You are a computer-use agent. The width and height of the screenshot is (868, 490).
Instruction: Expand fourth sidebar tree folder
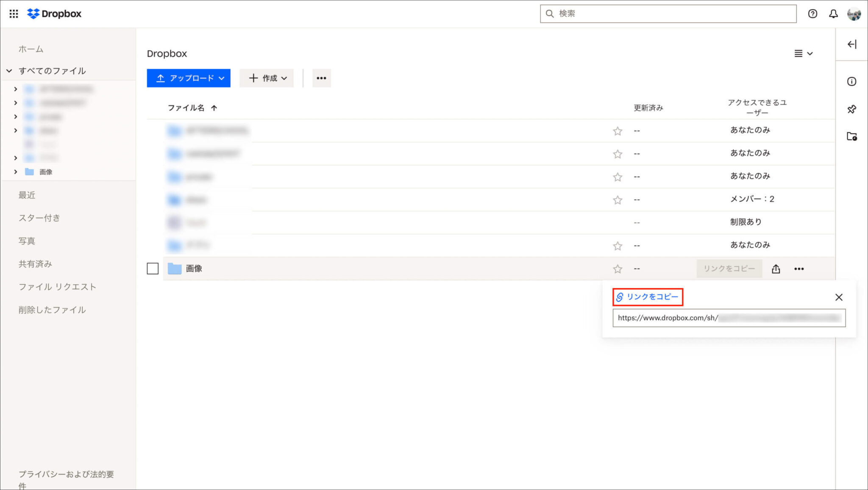point(16,131)
